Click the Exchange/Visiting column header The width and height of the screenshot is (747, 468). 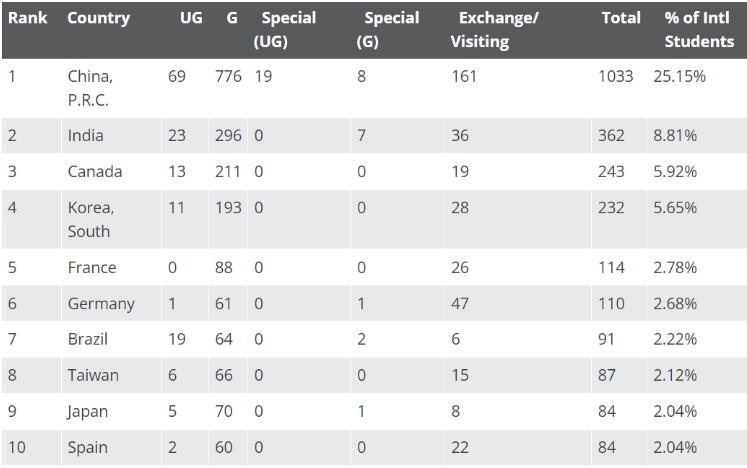(x=495, y=30)
